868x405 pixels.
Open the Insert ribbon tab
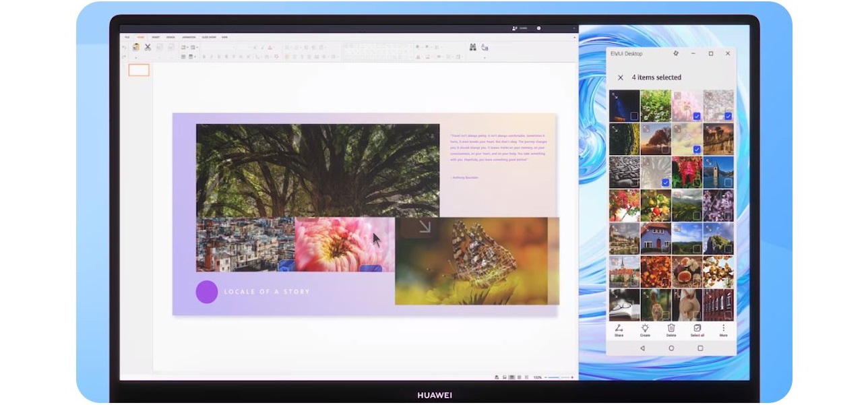click(156, 37)
